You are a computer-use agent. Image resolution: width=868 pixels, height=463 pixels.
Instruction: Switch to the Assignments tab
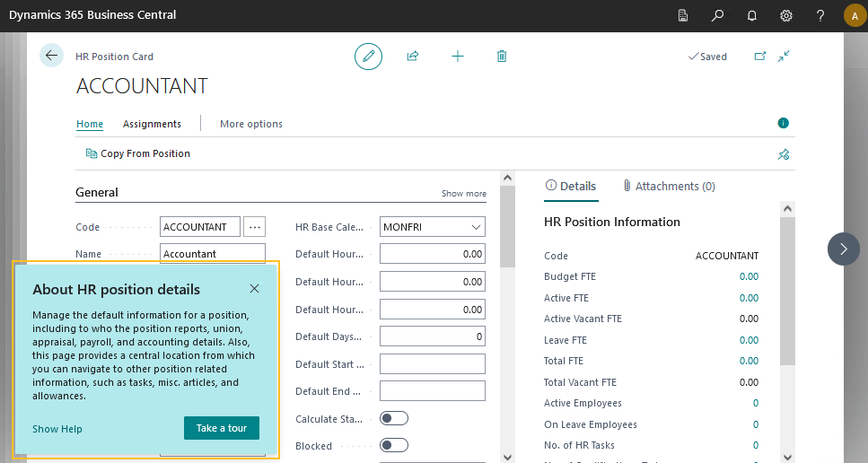(152, 124)
